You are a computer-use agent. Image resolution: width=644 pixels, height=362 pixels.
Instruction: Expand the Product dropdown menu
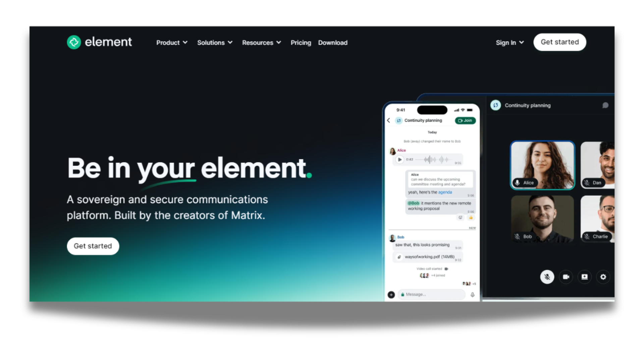171,43
